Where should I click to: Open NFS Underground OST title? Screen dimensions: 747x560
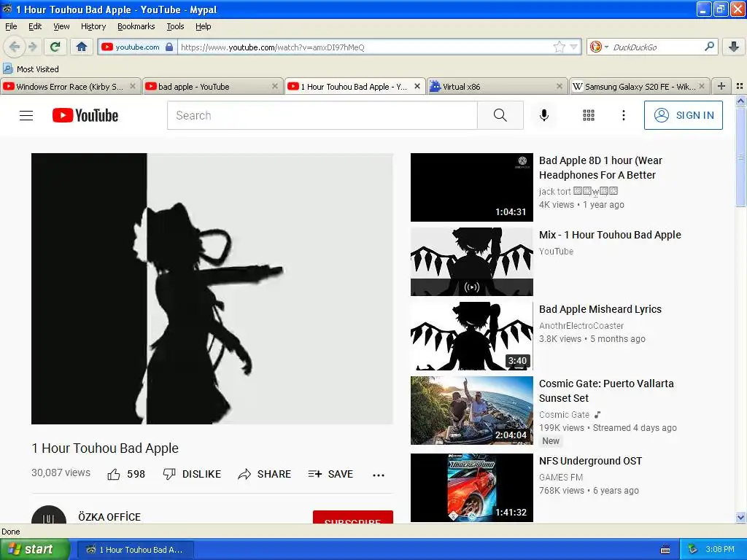[590, 461]
